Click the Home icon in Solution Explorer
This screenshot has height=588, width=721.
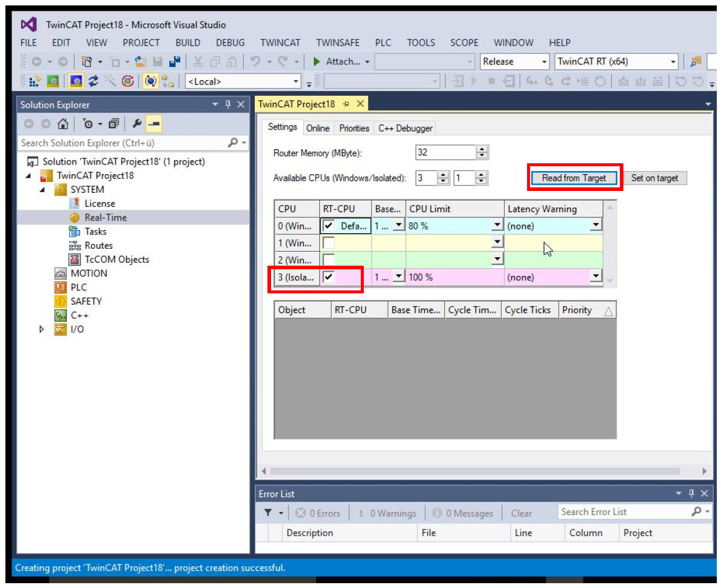[63, 124]
